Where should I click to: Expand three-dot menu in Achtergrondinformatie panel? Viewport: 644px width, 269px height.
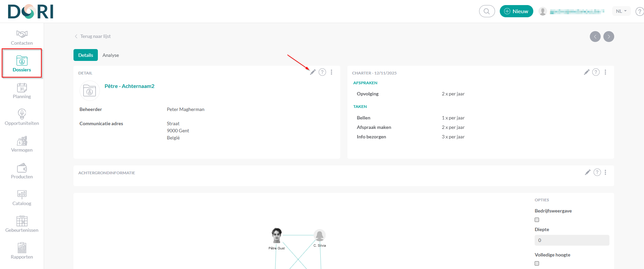tap(605, 172)
